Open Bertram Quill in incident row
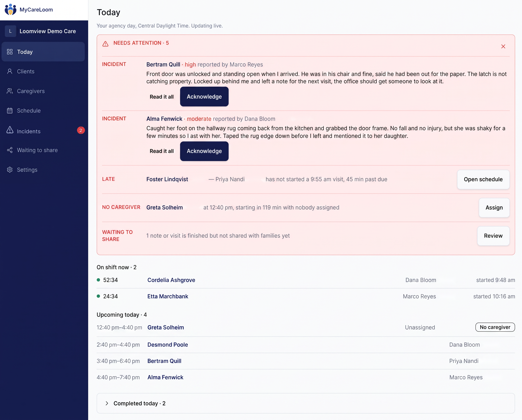Screen dimensions: 522x420 click(x=163, y=64)
